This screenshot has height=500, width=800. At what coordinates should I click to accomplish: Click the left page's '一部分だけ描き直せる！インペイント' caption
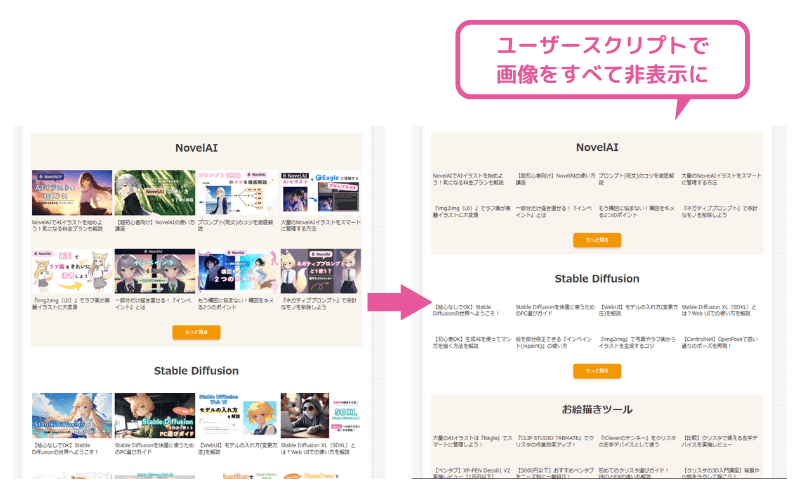[x=154, y=304]
